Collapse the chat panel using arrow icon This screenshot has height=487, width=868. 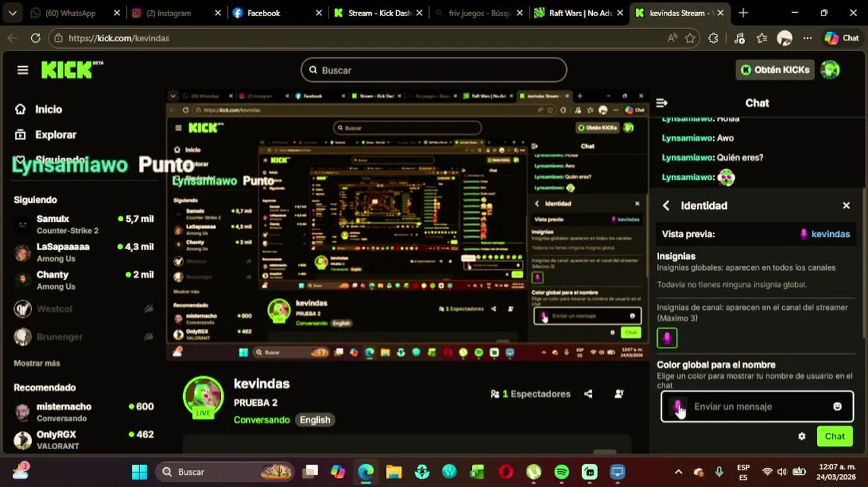[x=662, y=103]
